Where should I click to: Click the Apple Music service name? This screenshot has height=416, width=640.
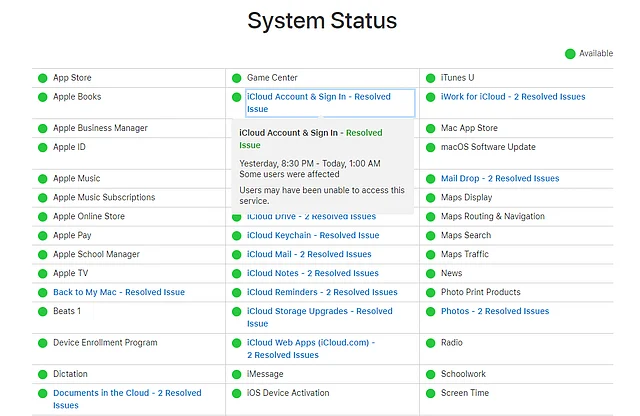coord(77,178)
